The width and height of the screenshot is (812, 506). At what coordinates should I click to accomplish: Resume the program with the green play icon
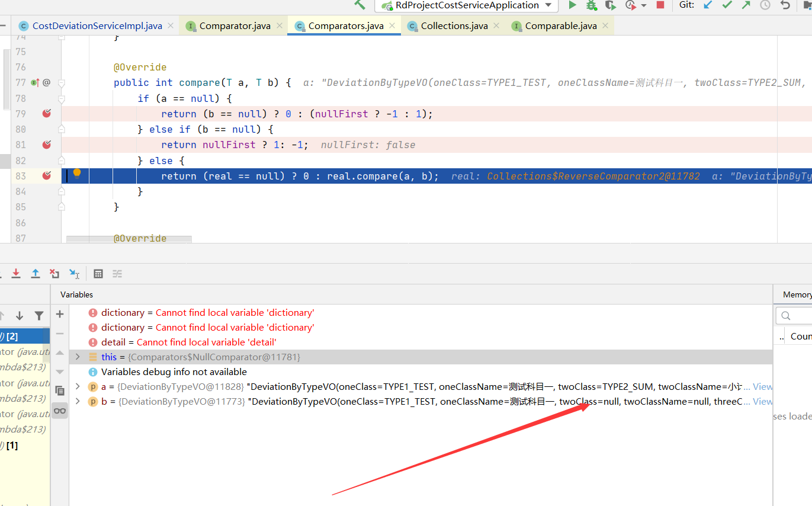tap(572, 5)
